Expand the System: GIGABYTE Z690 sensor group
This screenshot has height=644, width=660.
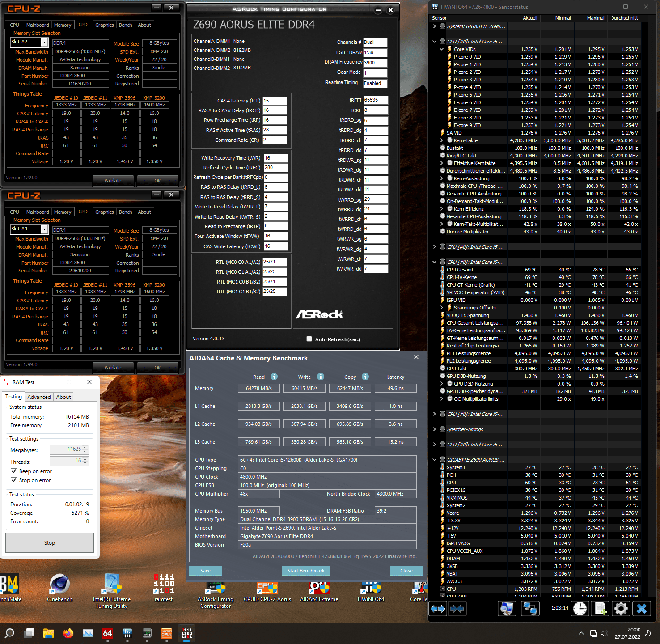pyautogui.click(x=434, y=26)
